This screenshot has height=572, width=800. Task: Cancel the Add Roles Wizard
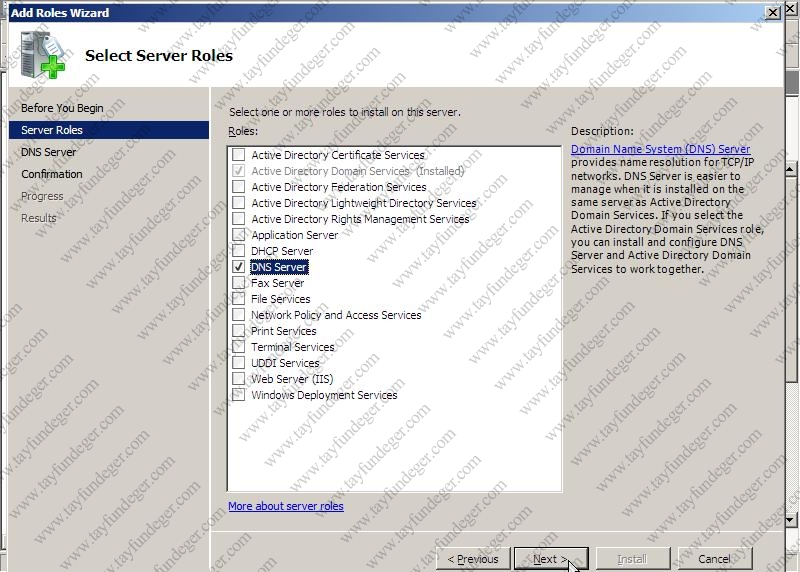(715, 559)
